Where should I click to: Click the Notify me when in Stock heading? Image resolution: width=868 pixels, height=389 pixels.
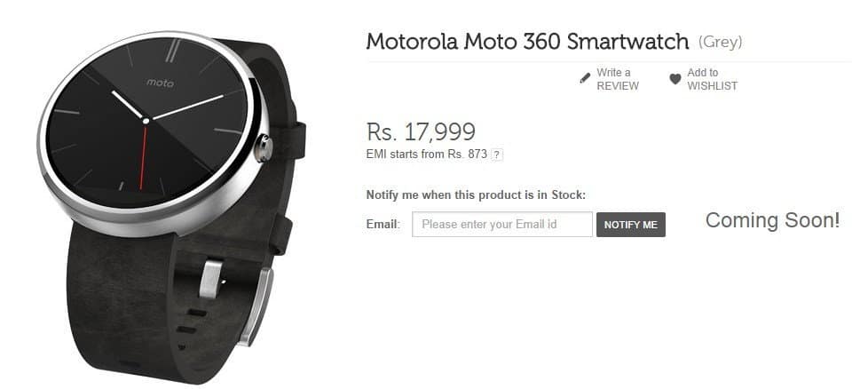pos(476,195)
